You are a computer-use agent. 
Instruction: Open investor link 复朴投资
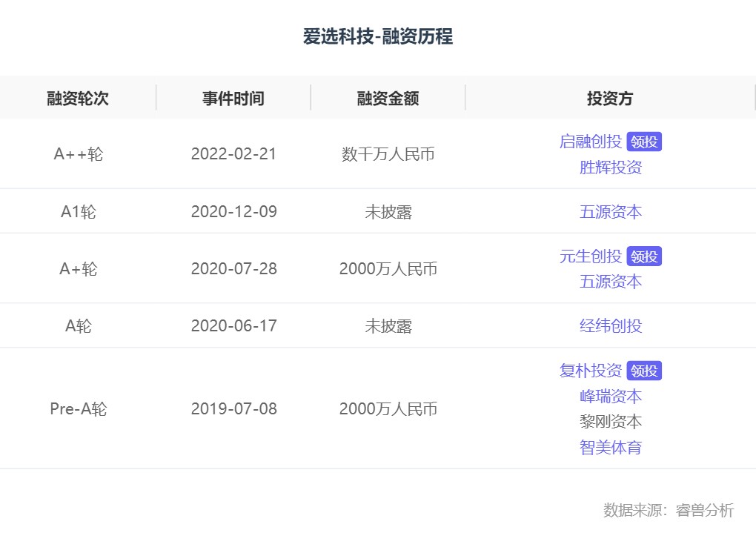[x=590, y=370]
